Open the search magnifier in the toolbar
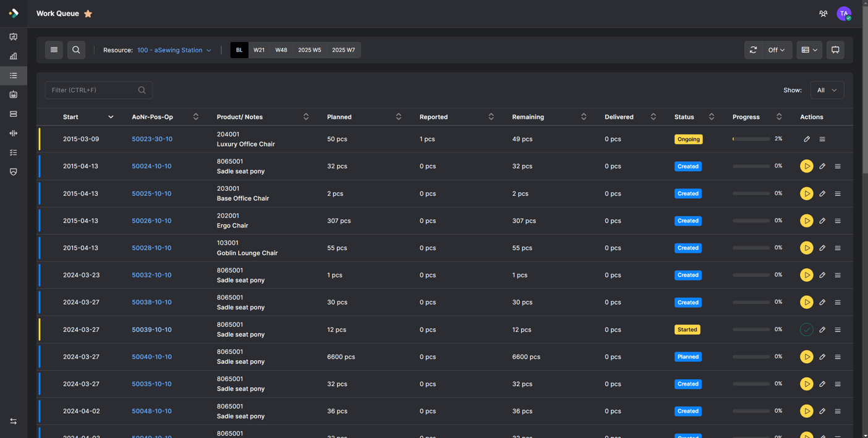The height and width of the screenshot is (438, 868). pos(76,50)
